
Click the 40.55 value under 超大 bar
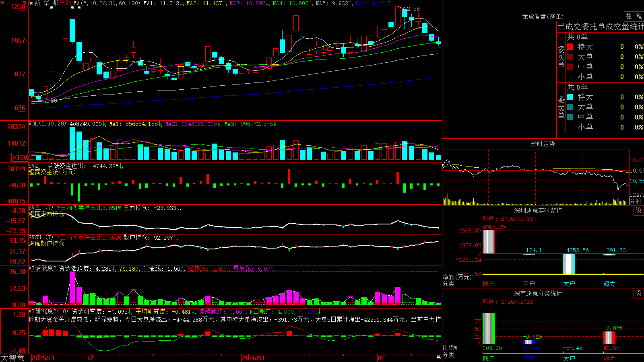611,348
